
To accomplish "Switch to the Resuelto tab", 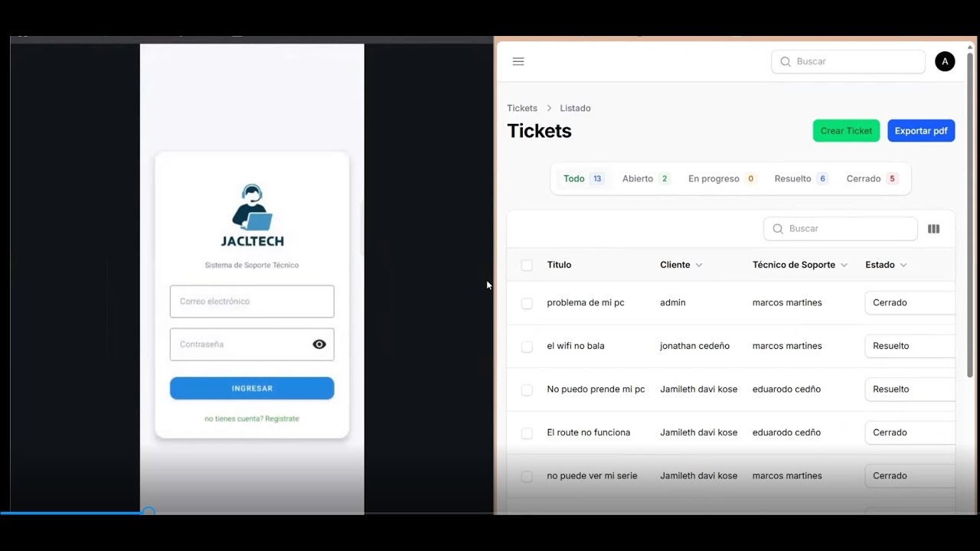I will coord(802,178).
